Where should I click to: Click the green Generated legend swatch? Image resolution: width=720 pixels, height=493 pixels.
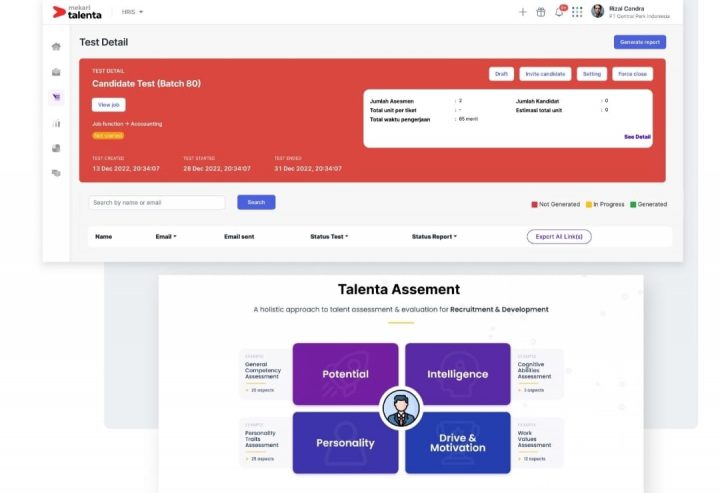tap(633, 204)
